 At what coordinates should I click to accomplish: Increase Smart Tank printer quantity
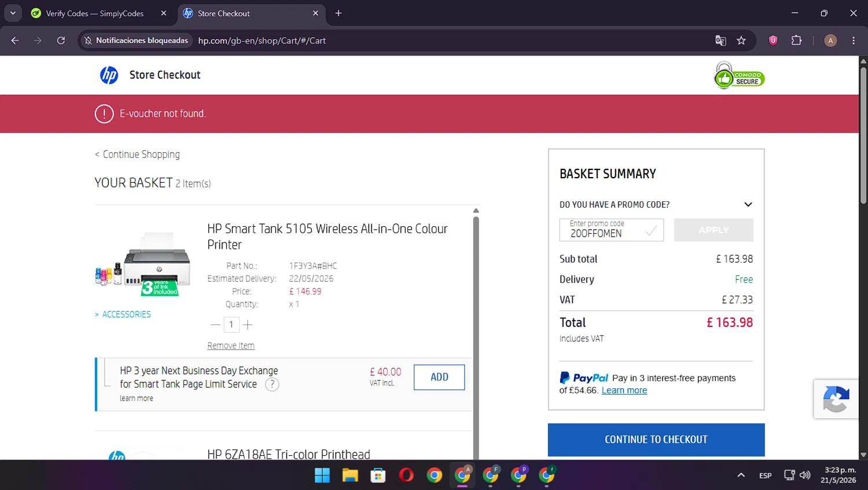pos(248,325)
